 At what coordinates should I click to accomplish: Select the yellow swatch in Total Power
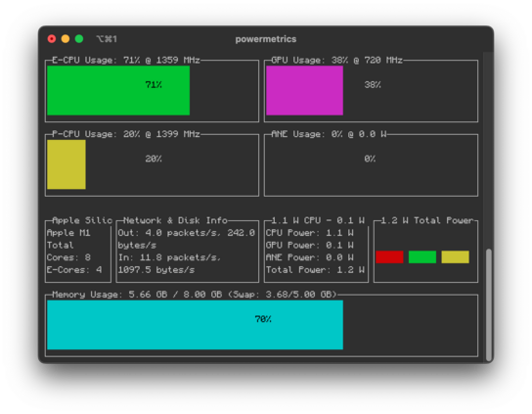[x=456, y=257]
